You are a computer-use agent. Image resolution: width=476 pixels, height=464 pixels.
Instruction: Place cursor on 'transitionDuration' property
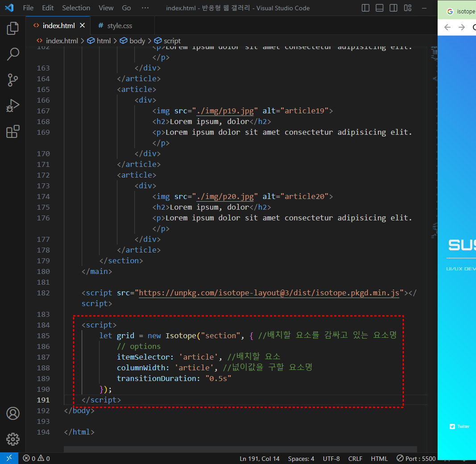pos(156,378)
